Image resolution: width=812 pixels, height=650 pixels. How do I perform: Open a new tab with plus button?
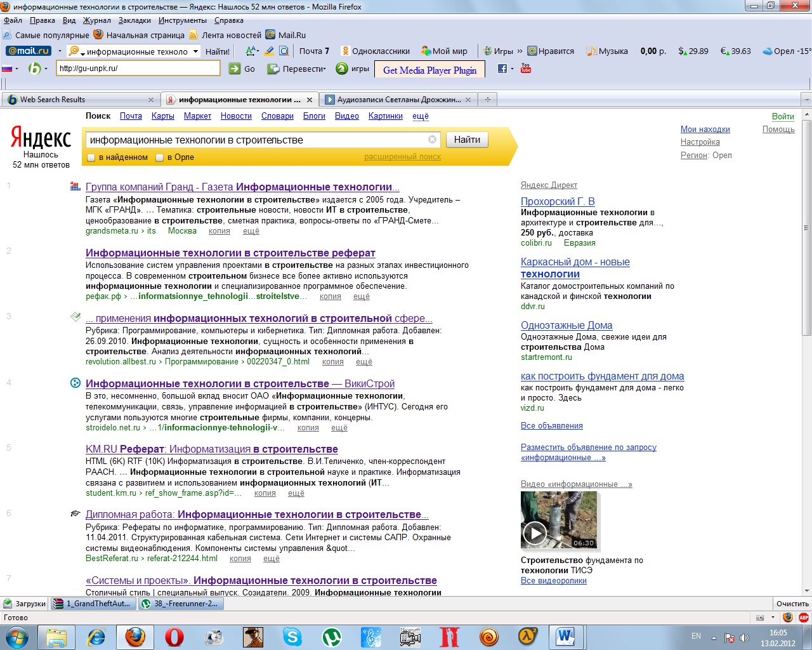488,100
